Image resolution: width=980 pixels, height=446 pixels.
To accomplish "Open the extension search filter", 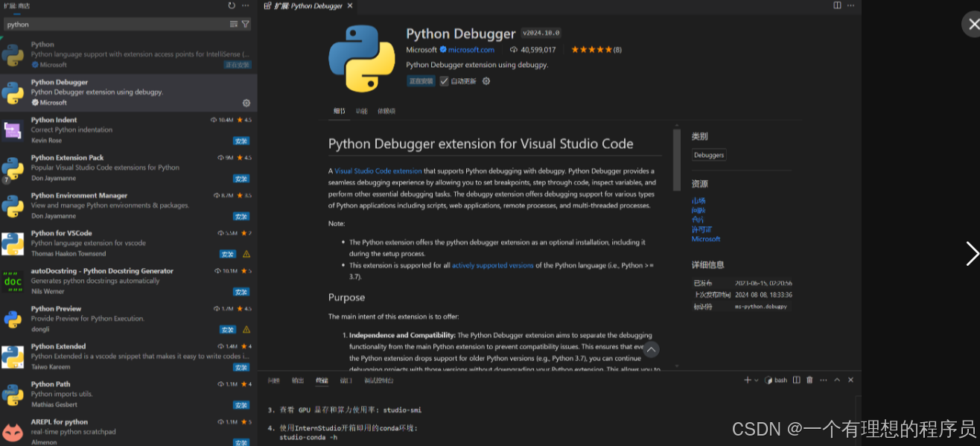I will tap(245, 25).
